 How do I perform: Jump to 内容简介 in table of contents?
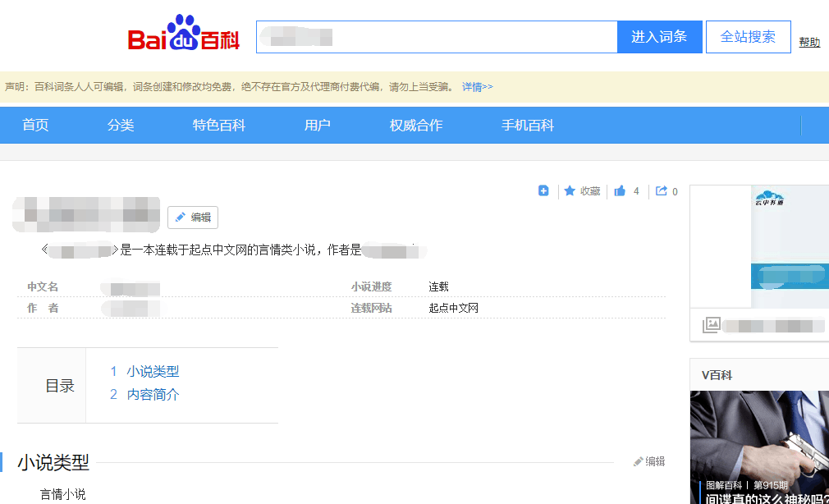click(153, 395)
